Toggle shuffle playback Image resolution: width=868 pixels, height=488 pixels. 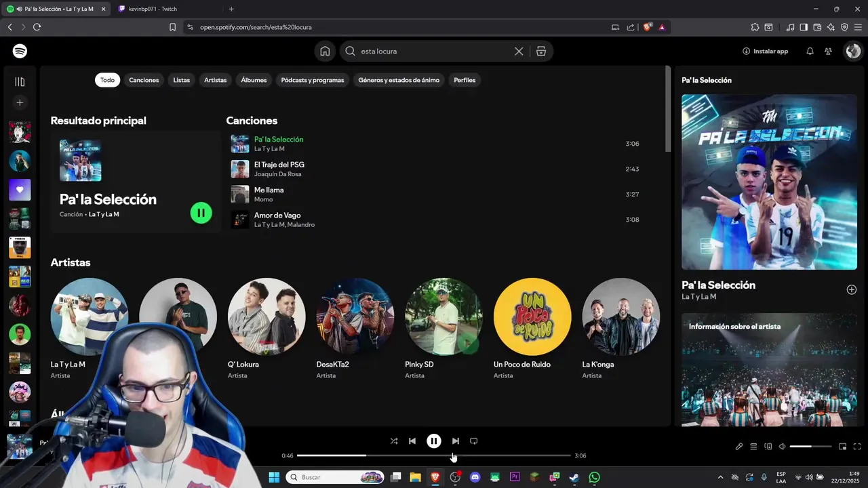(x=394, y=441)
